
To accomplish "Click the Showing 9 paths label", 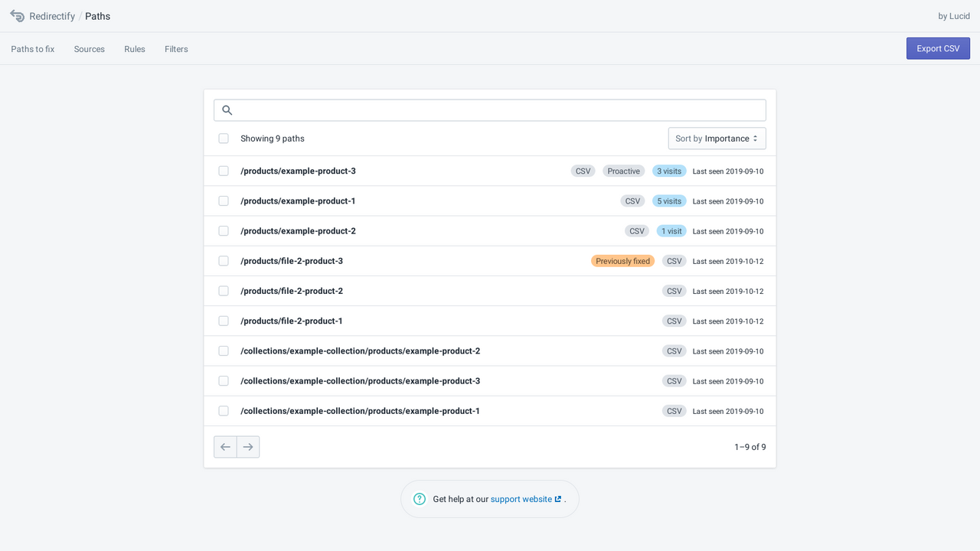I will 273,139.
